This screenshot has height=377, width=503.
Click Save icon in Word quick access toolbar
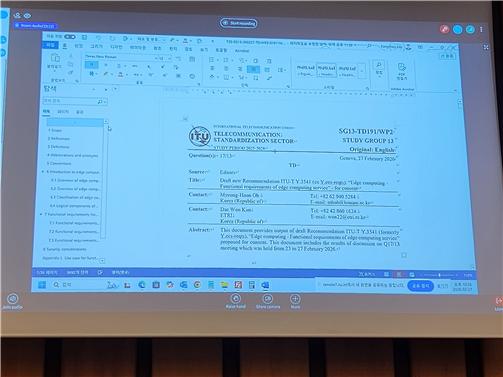(84, 37)
